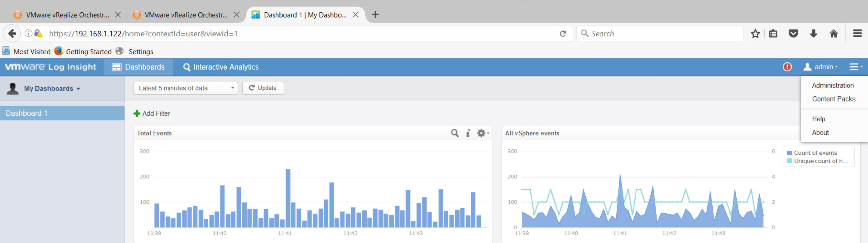Click the All vSphere events widget title
The image size is (868, 243).
click(532, 133)
